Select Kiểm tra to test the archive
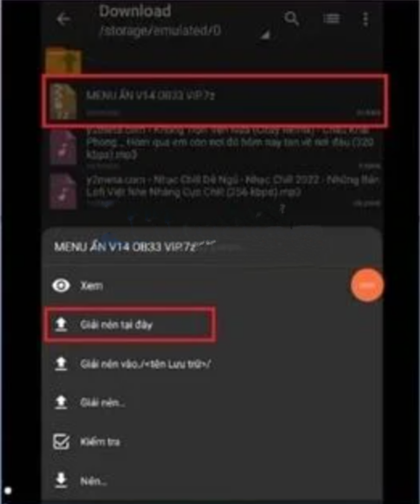 click(100, 442)
